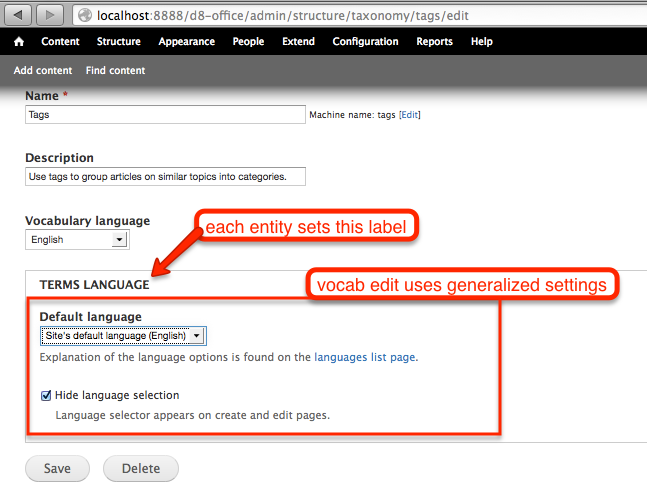Screen dimensions: 647x494
Task: Click into the Description text field
Action: [x=165, y=177]
